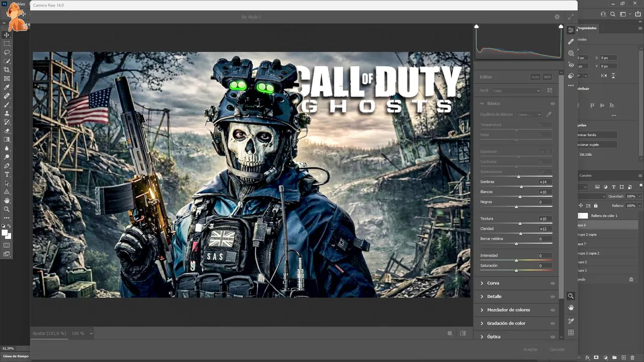Browse profiles with the profile browser icon
This screenshot has width=644, height=362.
click(549, 90)
